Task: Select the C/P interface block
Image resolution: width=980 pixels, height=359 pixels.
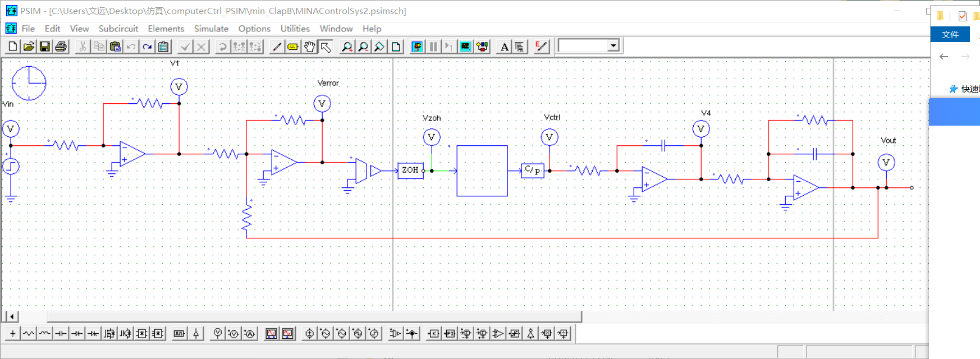Action: tap(533, 171)
